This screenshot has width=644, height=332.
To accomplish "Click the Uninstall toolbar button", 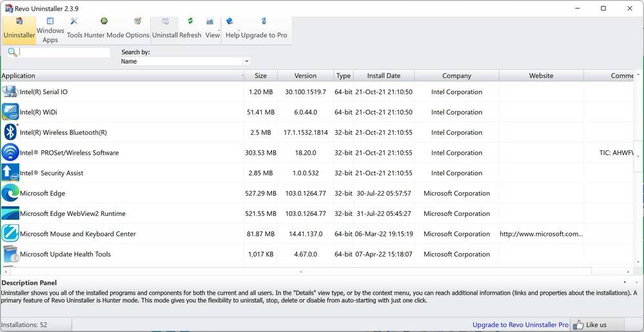I will [164, 29].
